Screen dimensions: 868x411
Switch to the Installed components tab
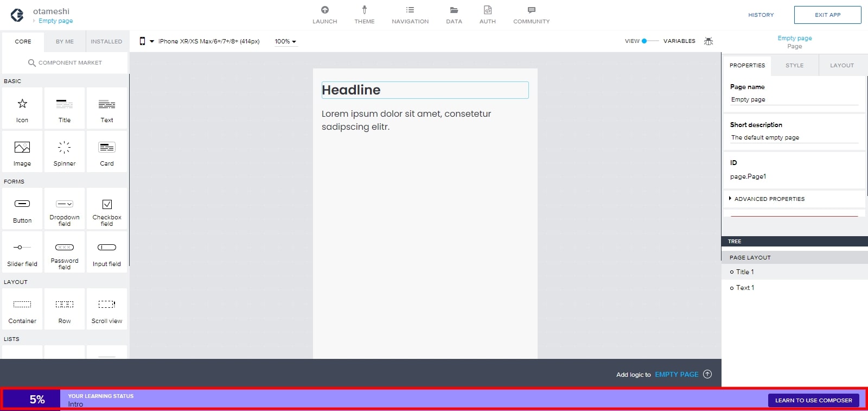(x=106, y=42)
